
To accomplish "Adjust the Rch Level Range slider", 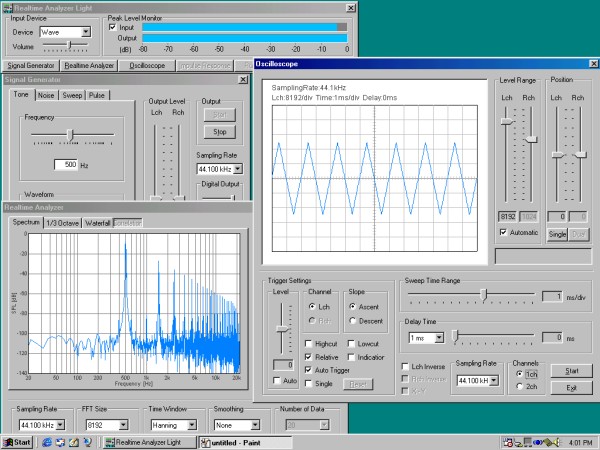I will click(531, 140).
